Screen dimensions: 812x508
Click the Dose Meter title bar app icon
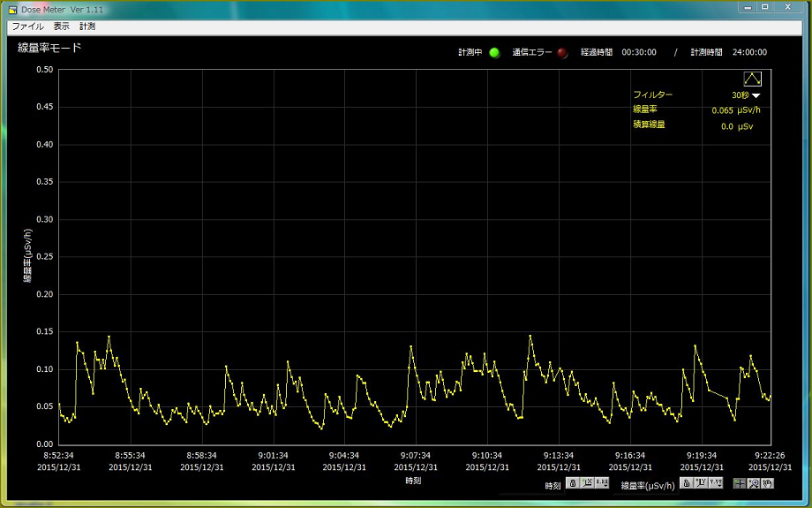click(11, 9)
